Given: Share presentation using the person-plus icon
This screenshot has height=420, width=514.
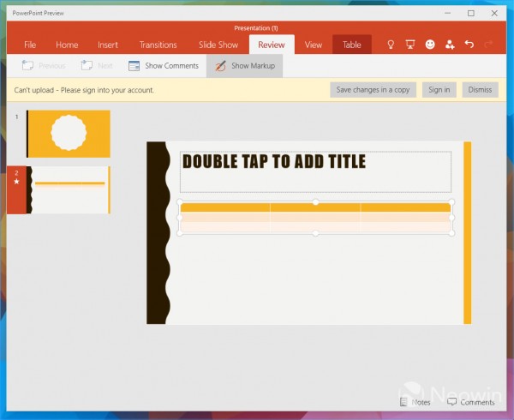Looking at the screenshot, I should 450,45.
